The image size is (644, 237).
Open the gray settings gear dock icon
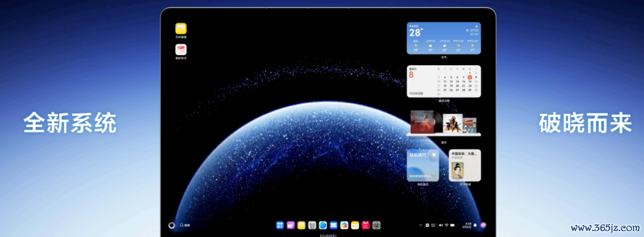tap(376, 225)
